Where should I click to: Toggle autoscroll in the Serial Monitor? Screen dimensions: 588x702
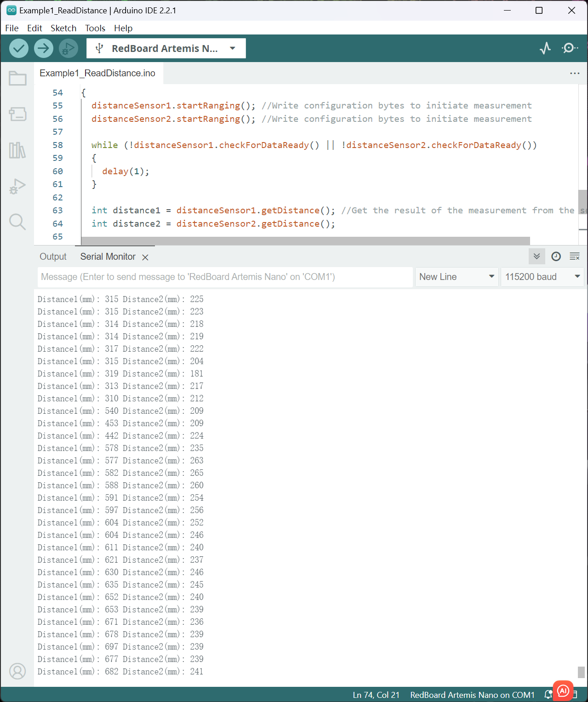tap(537, 257)
